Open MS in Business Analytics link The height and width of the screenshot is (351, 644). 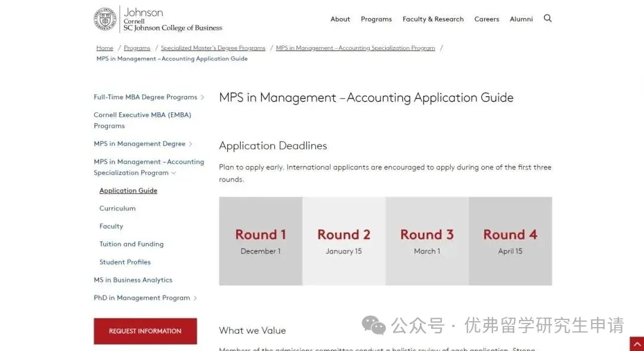[132, 280]
